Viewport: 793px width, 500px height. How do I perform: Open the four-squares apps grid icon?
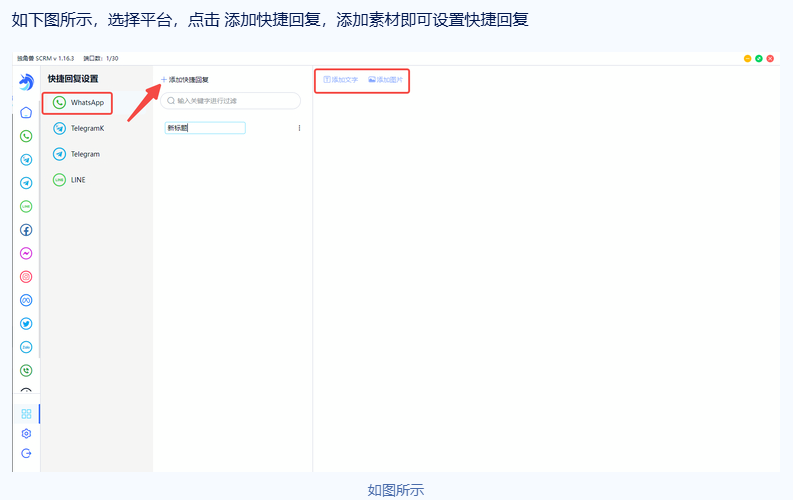[26, 414]
